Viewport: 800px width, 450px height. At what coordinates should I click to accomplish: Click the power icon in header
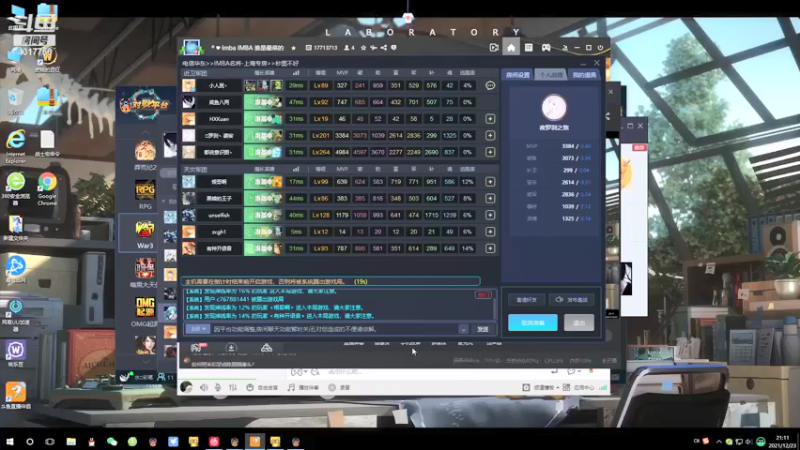point(601,47)
